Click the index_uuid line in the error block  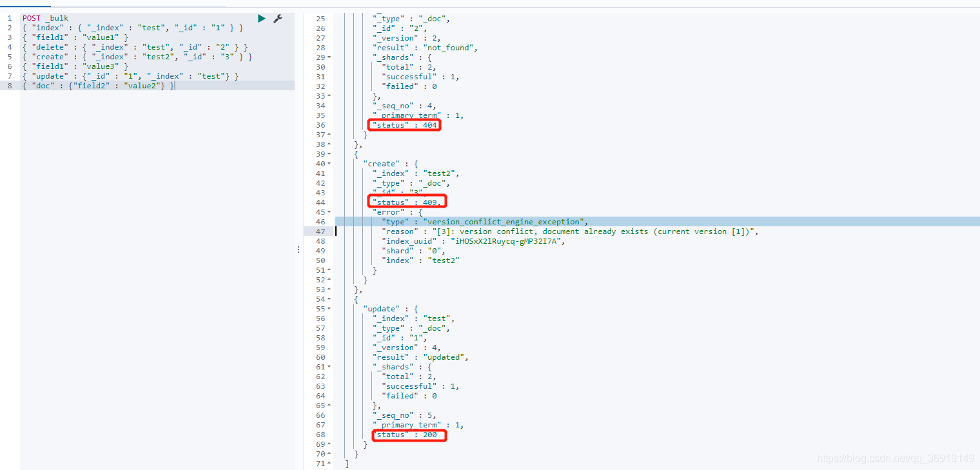pos(473,241)
